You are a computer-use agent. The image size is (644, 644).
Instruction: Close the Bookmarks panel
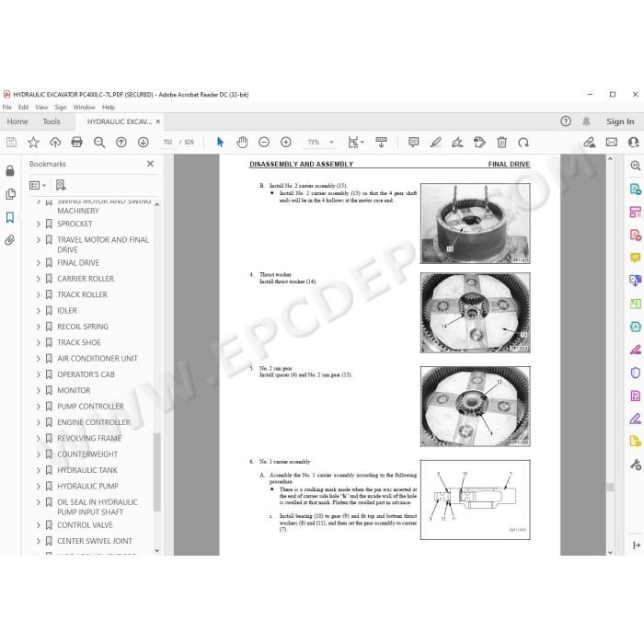150,164
